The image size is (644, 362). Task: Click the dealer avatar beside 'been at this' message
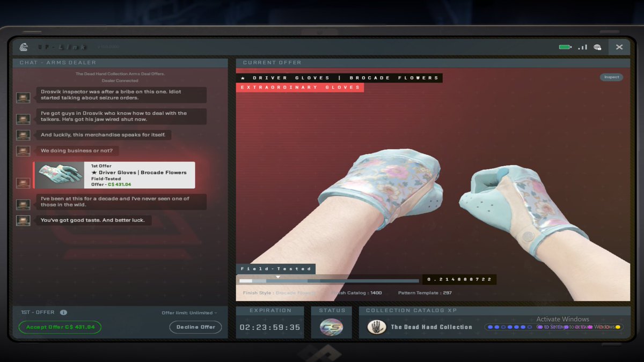[x=23, y=204]
